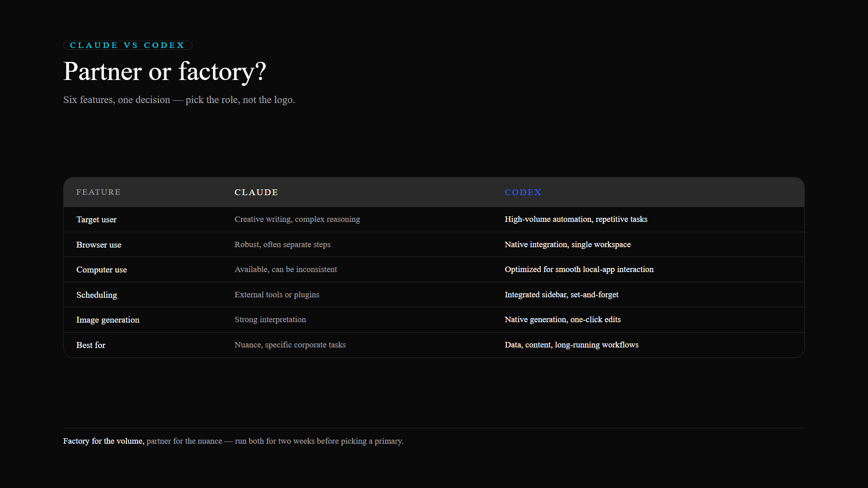The height and width of the screenshot is (488, 868).
Task: Click 'High-volume automation, repetitive tasks' cell
Action: point(576,219)
